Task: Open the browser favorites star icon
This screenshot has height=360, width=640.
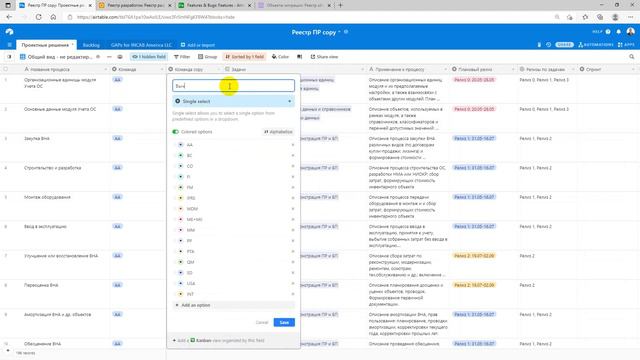Action: click(585, 17)
